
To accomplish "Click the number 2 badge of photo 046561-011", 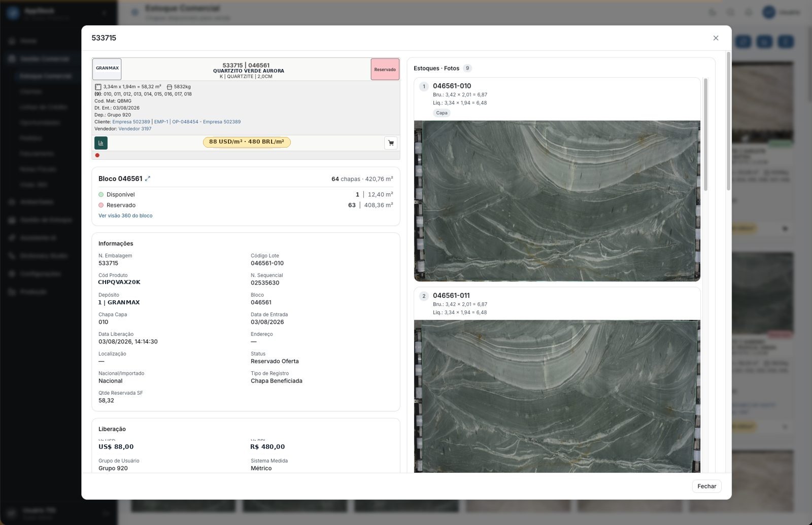I will click(424, 296).
